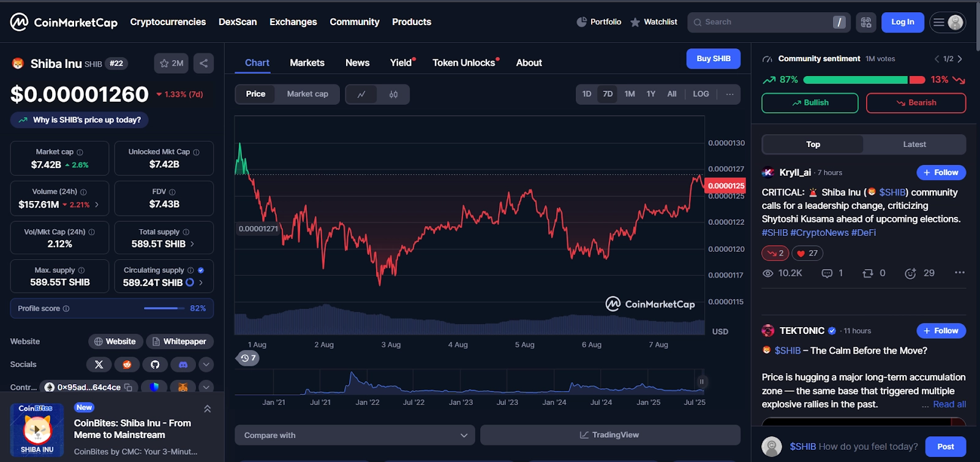This screenshot has height=462, width=980.
Task: Click the Buy SHIB button
Action: click(x=714, y=59)
